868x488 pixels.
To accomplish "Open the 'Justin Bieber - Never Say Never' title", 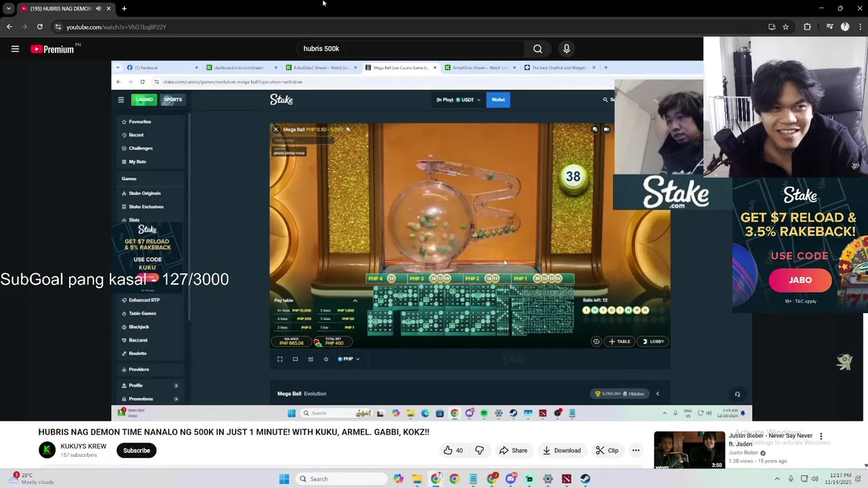I will pyautogui.click(x=770, y=439).
